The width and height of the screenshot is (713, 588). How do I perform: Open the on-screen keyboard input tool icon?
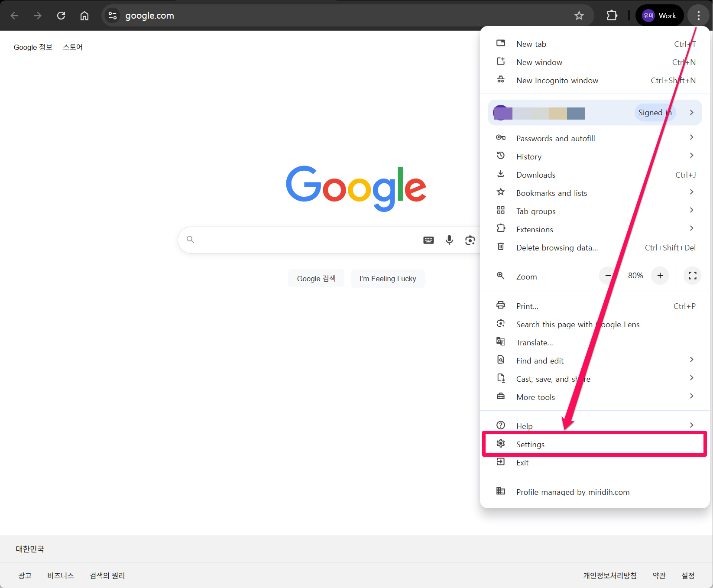428,240
